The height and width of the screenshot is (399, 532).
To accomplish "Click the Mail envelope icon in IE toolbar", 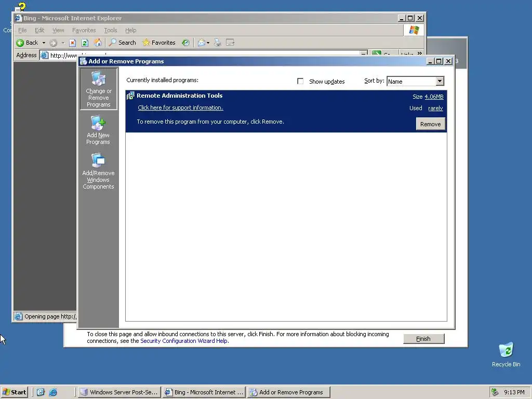I will tap(202, 43).
